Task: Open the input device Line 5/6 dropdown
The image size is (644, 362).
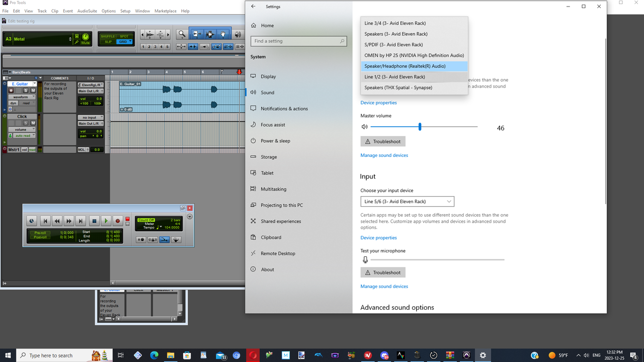Action: pos(407,202)
